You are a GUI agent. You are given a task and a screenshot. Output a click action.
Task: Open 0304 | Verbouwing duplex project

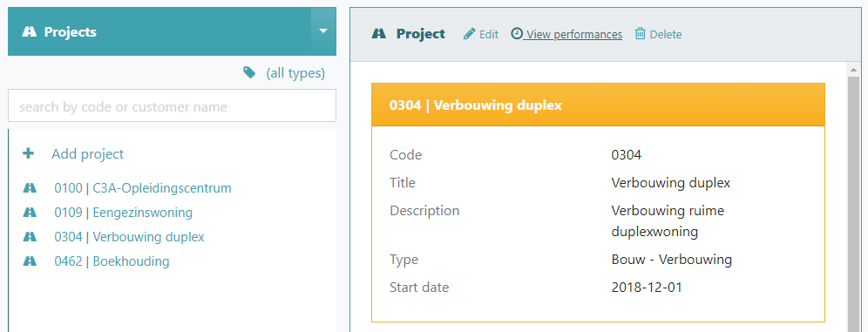[129, 237]
